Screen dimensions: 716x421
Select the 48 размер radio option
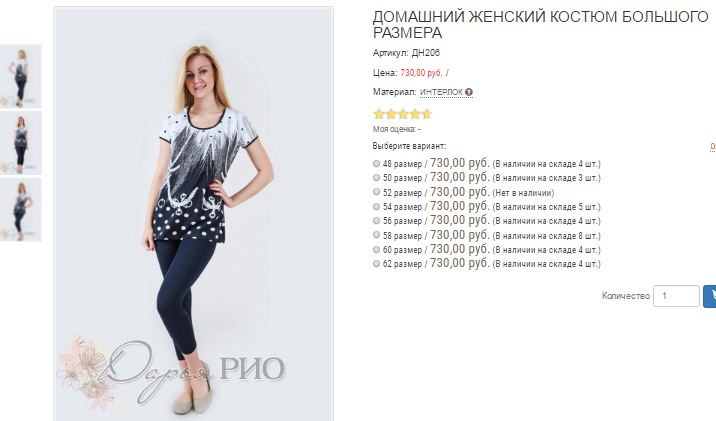coord(376,163)
